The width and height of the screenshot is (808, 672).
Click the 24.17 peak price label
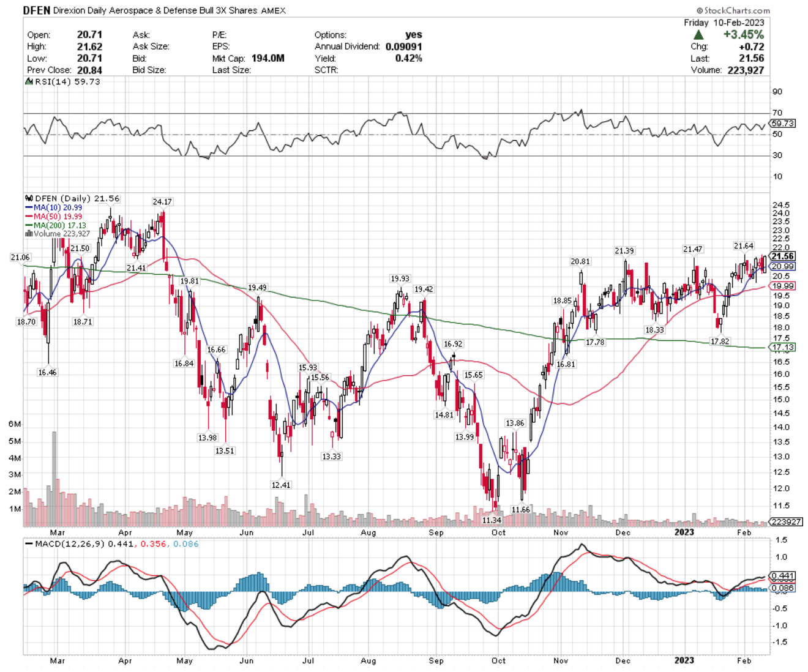[x=162, y=202]
